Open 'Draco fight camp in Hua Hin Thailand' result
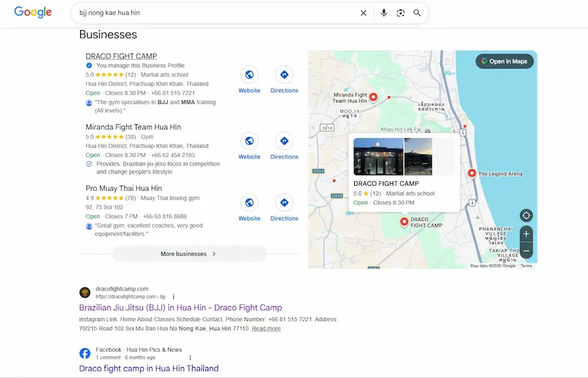588x378 pixels. pos(149,368)
